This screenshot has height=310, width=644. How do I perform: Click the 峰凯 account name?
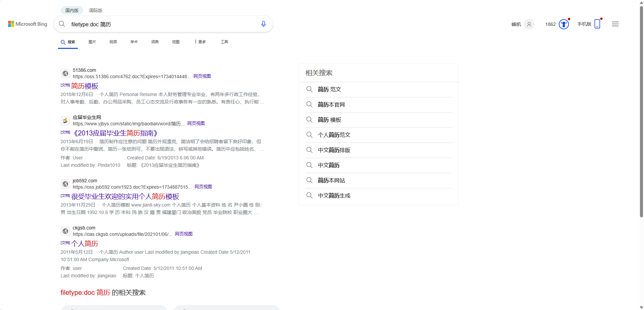(x=516, y=24)
